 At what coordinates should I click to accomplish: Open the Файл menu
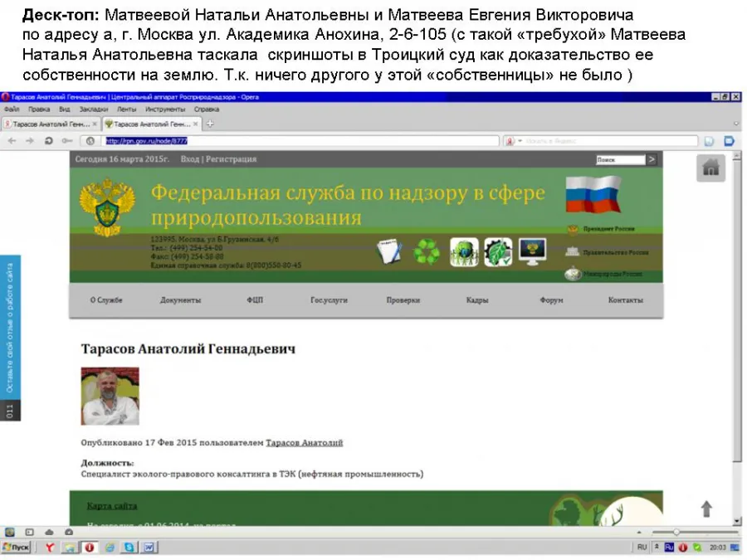(x=12, y=109)
